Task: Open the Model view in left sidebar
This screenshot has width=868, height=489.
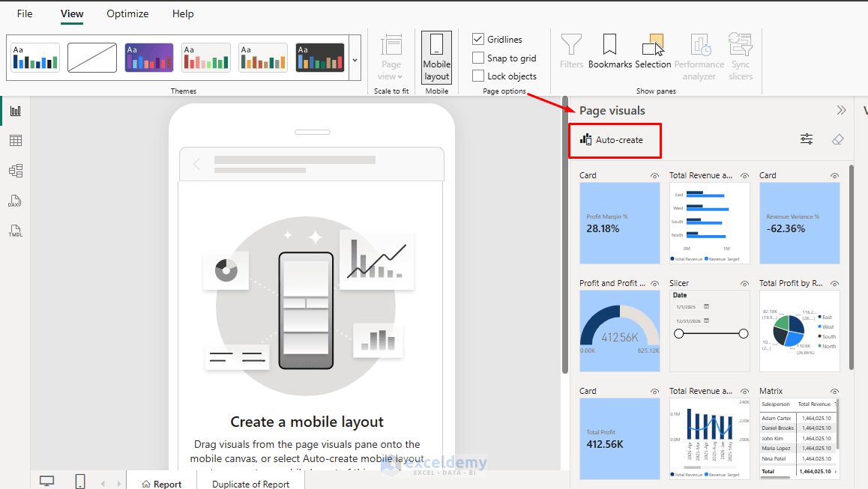Action: [16, 171]
